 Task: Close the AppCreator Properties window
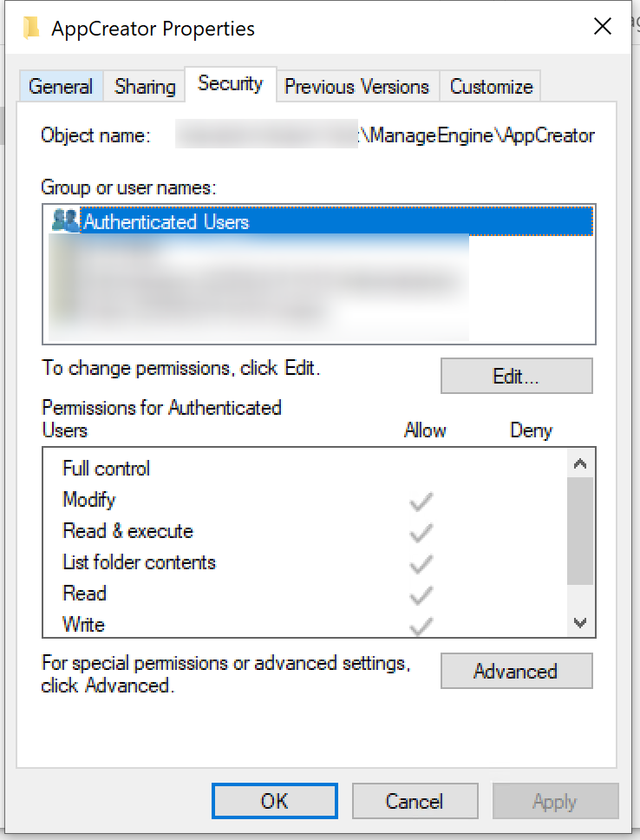tap(603, 27)
